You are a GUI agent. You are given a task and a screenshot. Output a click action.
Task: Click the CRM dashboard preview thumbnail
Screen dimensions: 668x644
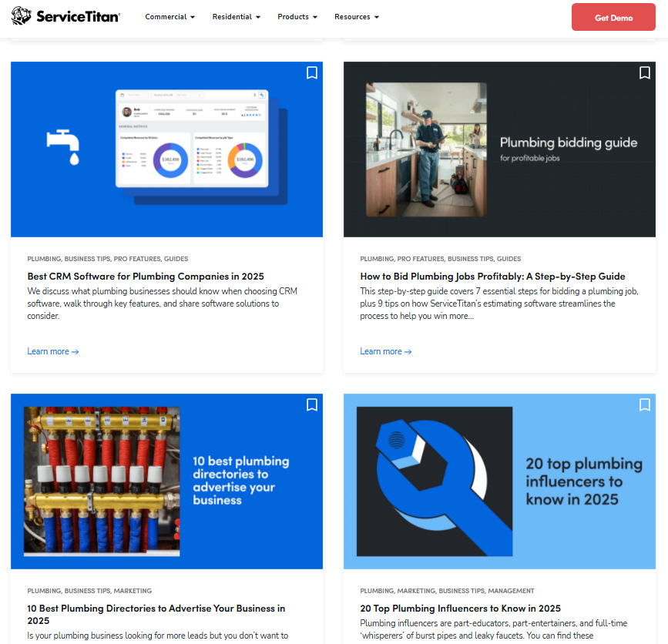pos(200,146)
